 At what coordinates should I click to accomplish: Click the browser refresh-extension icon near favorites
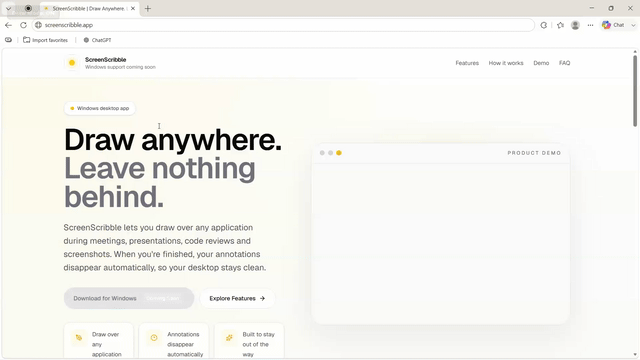click(544, 25)
